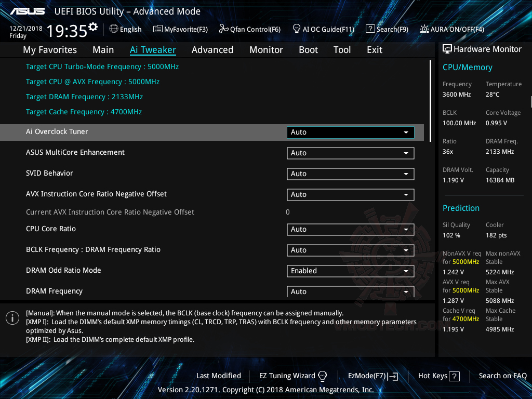Switch to EzMode with F7 button
Image resolution: width=532 pixels, height=399 pixels.
pyautogui.click(x=373, y=376)
